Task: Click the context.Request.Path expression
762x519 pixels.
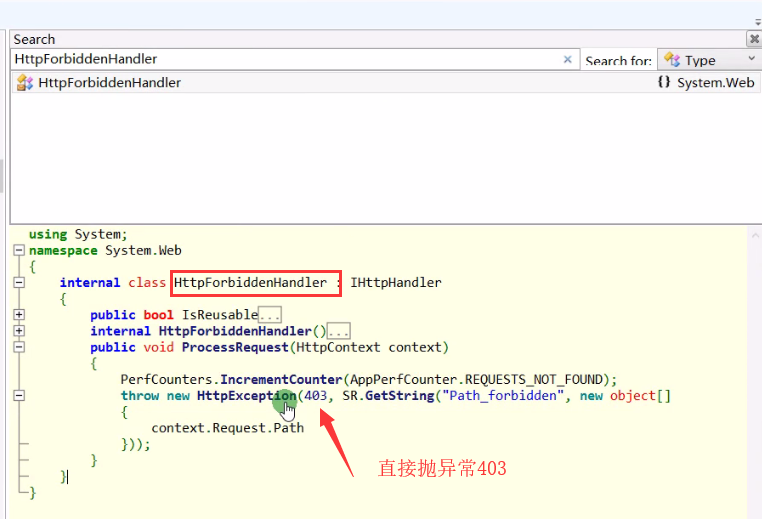Action: tap(227, 428)
